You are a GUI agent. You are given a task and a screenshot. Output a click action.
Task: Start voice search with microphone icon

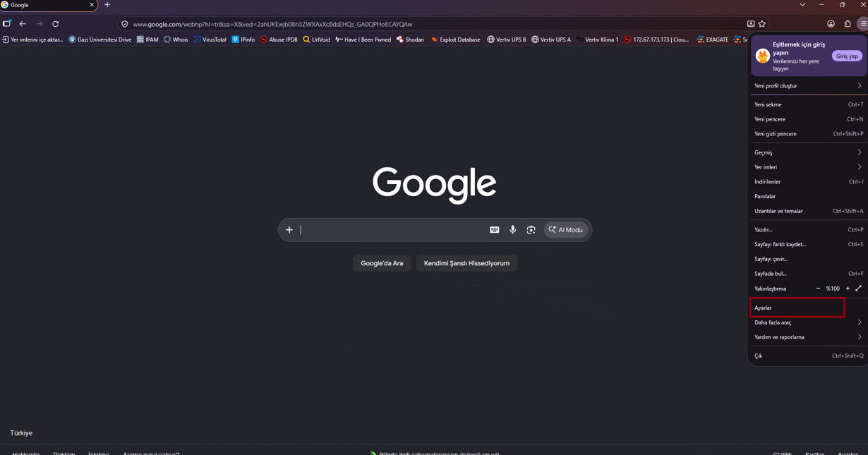tap(513, 230)
